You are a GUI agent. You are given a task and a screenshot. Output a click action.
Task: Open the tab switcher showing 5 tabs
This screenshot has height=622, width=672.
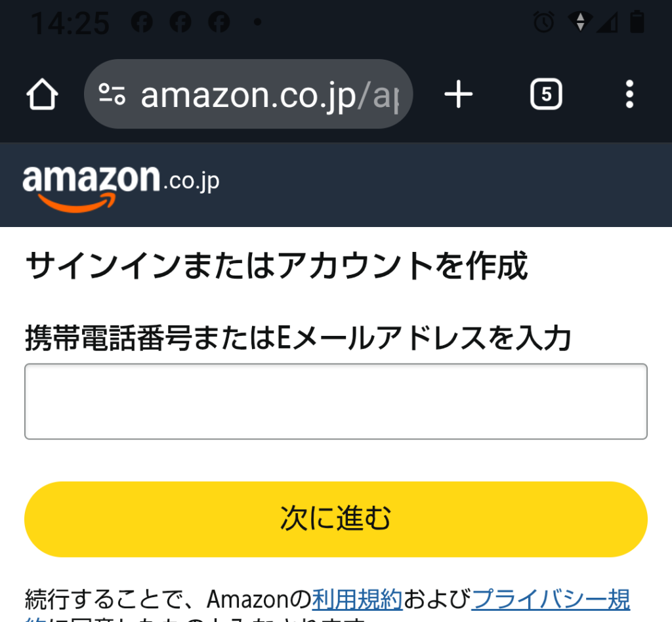(546, 94)
